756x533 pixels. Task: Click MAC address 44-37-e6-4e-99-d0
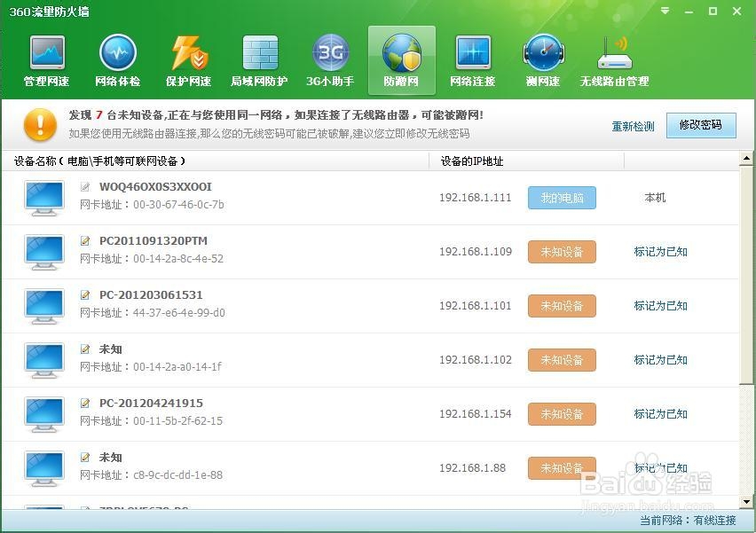(x=179, y=313)
